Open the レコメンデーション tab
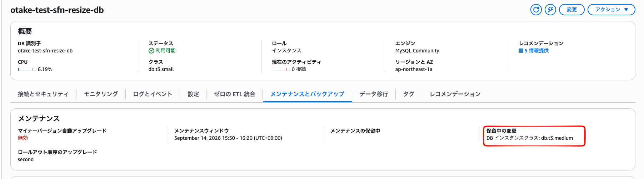This screenshot has height=179, width=644. pos(455,94)
